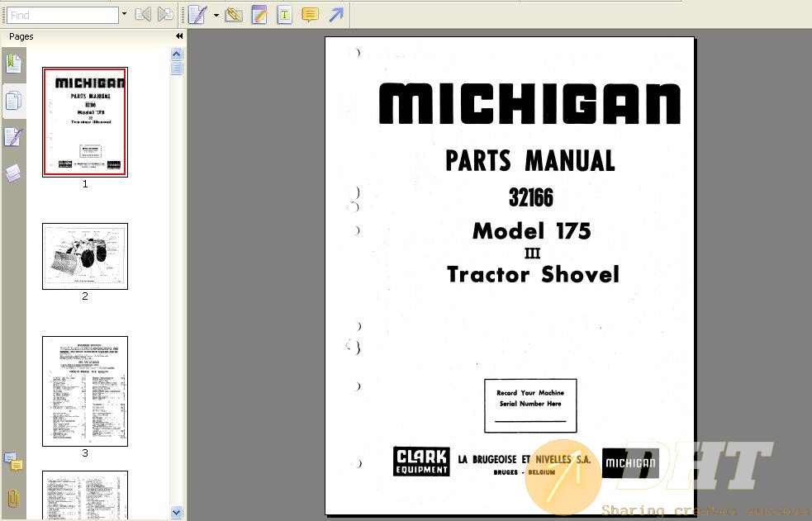Click the Pages panel scroll down arrow

[177, 512]
